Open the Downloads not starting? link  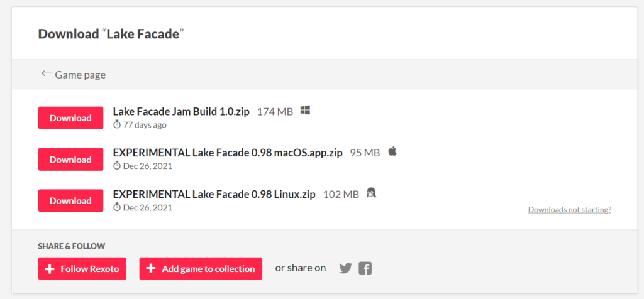(570, 210)
